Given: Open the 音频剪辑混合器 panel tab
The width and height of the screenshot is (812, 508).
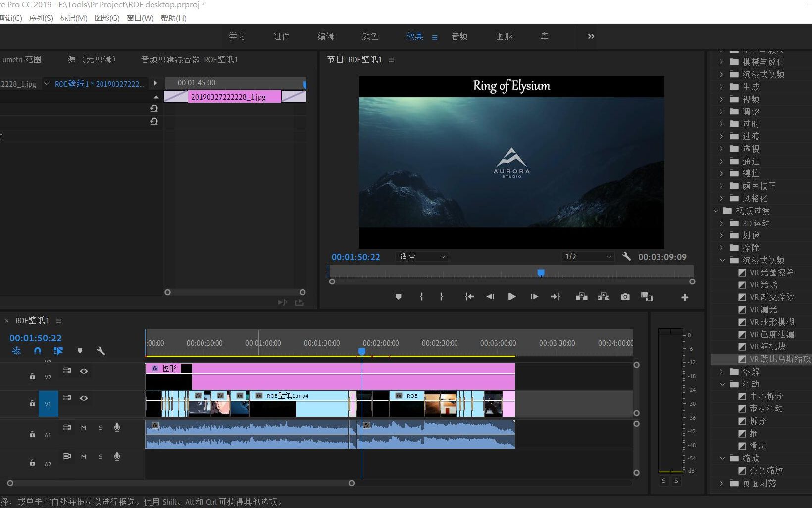Looking at the screenshot, I should click(190, 59).
